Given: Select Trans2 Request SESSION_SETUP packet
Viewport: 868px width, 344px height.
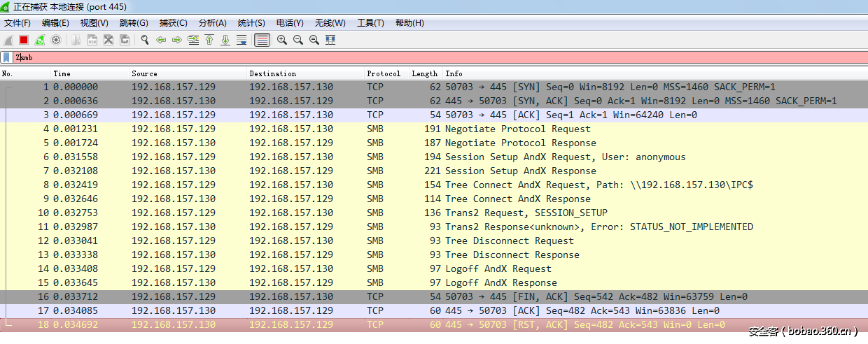Looking at the screenshot, I should pyautogui.click(x=434, y=213).
